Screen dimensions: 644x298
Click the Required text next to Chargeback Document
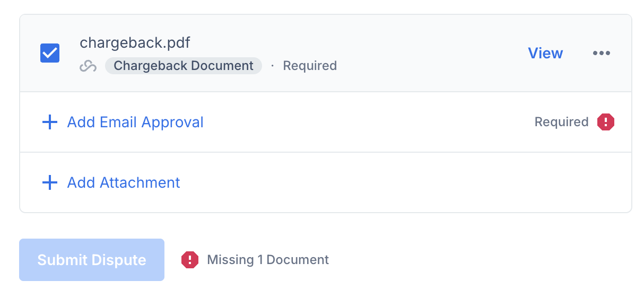pyautogui.click(x=310, y=66)
